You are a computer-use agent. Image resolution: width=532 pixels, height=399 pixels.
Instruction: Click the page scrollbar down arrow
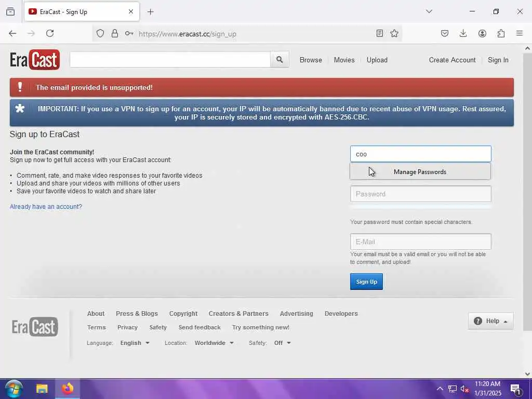click(528, 374)
